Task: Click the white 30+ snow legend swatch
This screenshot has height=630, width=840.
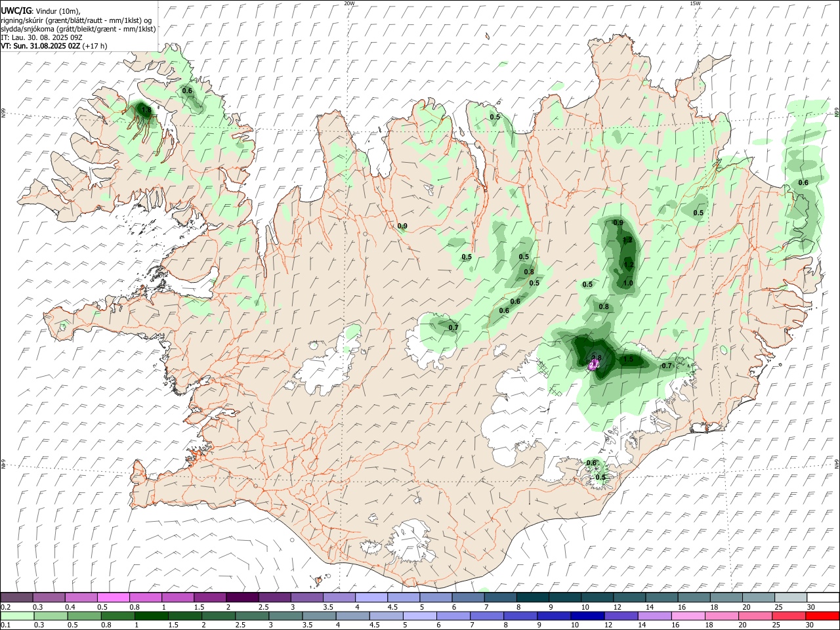Action: pyautogui.click(x=823, y=597)
